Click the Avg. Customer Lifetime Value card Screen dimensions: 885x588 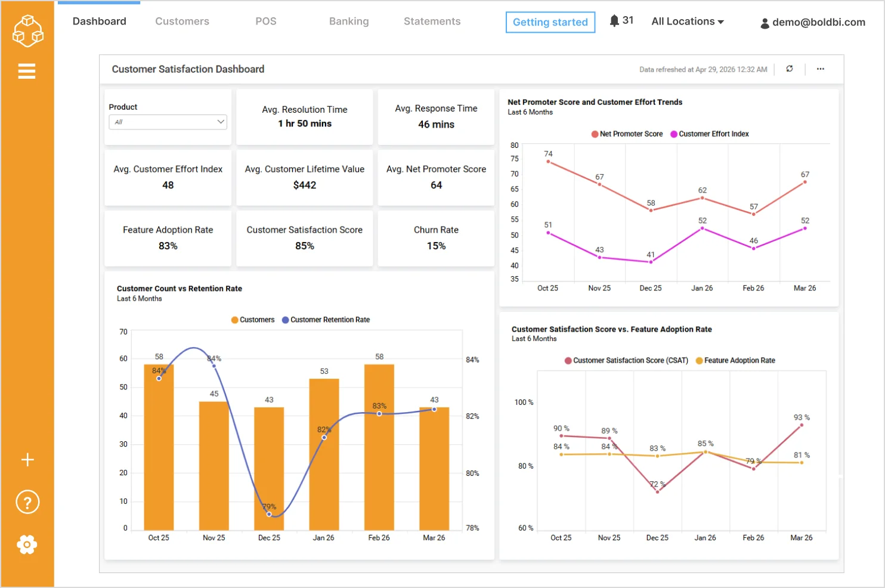point(305,178)
